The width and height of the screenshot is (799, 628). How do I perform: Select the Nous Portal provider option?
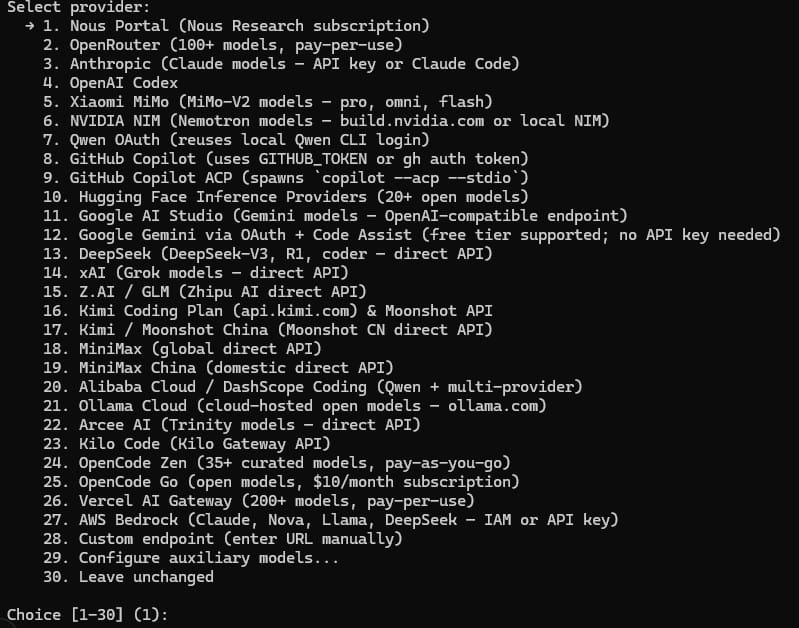pyautogui.click(x=236, y=25)
